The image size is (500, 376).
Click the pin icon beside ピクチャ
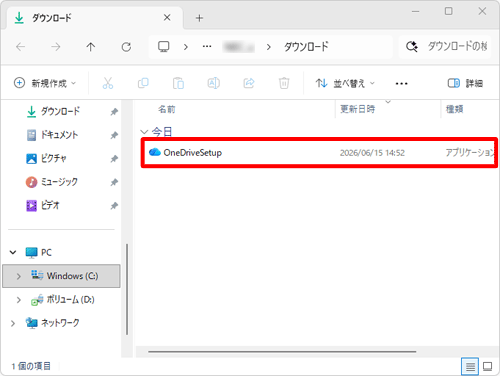(114, 159)
